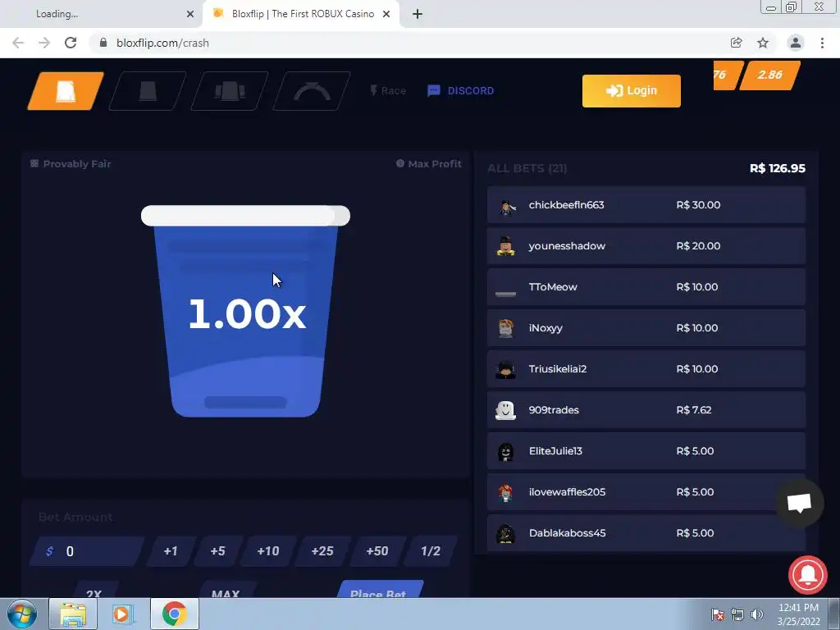840x630 pixels.
Task: Click chickbeefln663's avatar
Action: coord(505,205)
